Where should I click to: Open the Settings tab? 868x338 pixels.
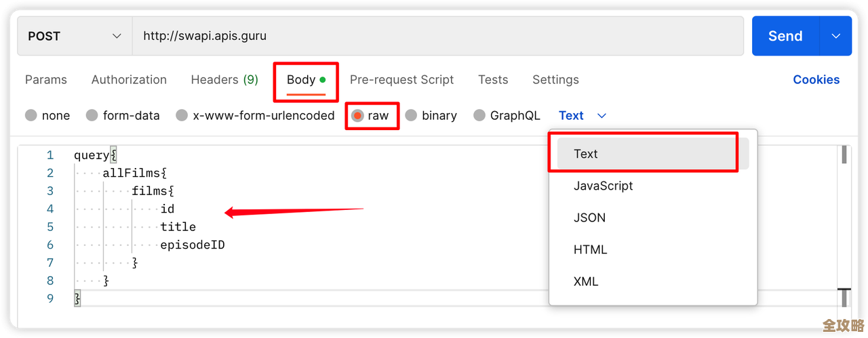555,80
